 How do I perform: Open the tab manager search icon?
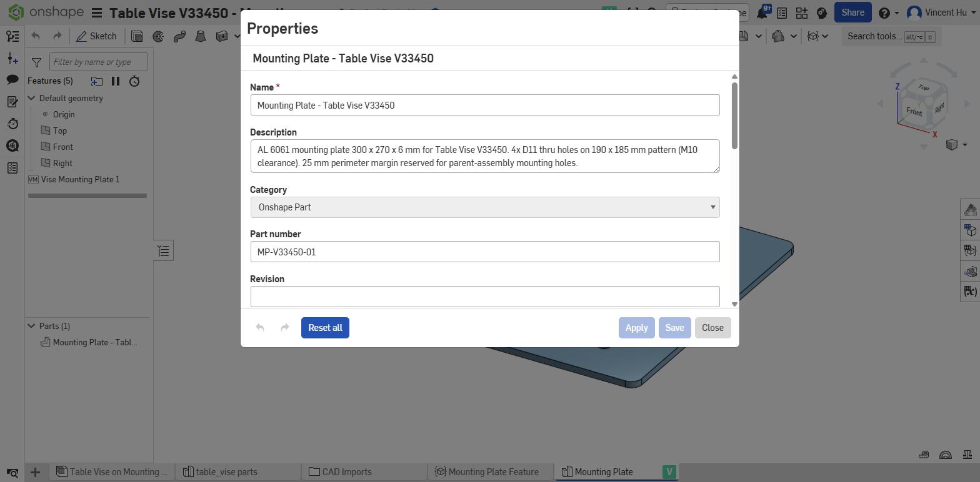pyautogui.click(x=12, y=473)
